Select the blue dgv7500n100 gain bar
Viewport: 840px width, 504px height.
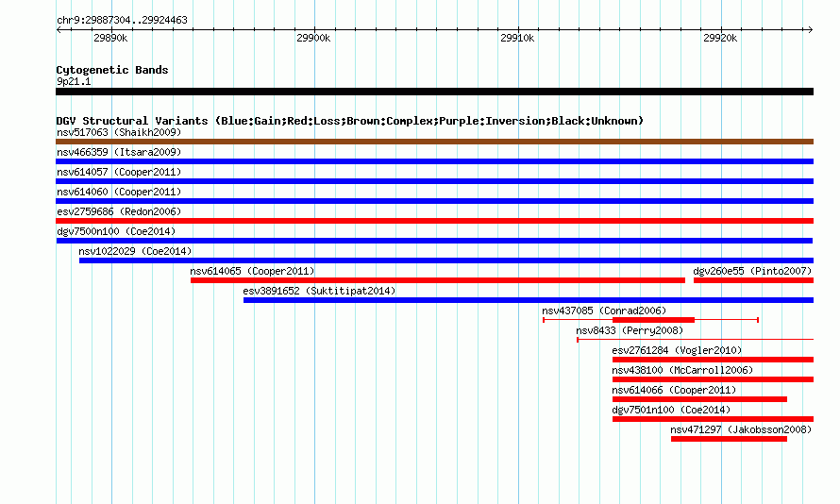click(x=434, y=241)
